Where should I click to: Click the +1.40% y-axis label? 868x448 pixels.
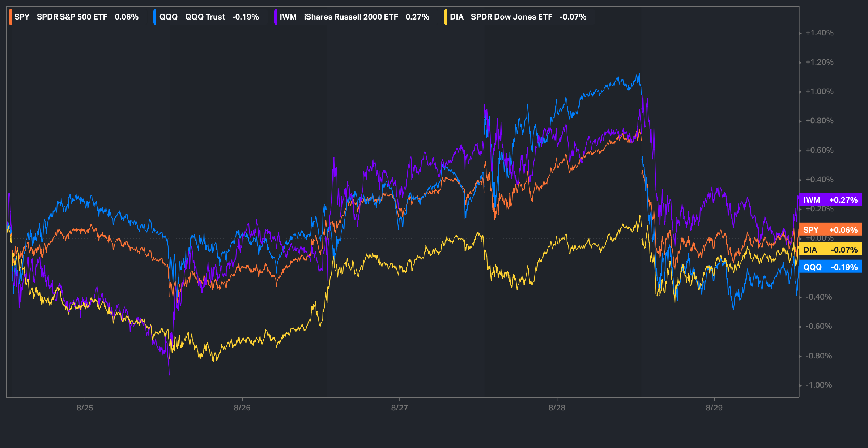tap(819, 33)
